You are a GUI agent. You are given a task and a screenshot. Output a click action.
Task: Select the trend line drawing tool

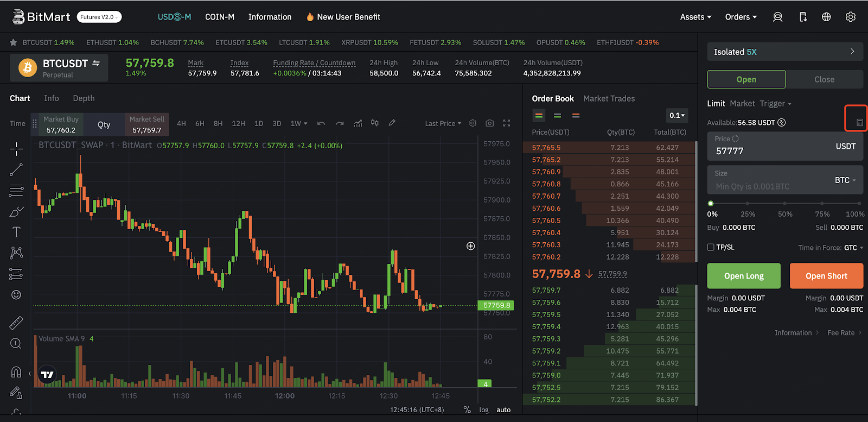tap(16, 169)
